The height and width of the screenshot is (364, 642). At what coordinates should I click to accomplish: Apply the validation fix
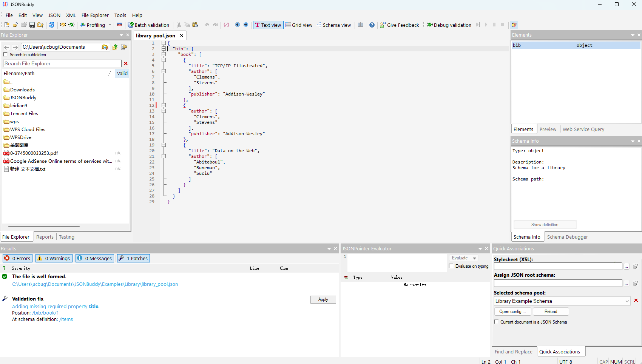323,299
